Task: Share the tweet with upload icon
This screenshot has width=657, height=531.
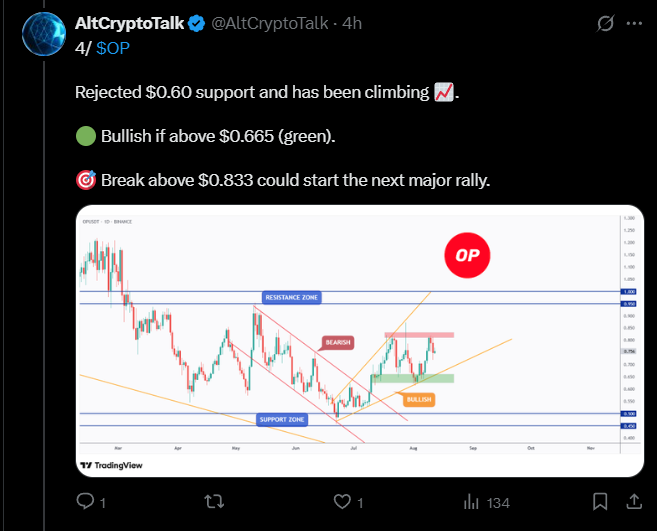Action: [x=634, y=501]
